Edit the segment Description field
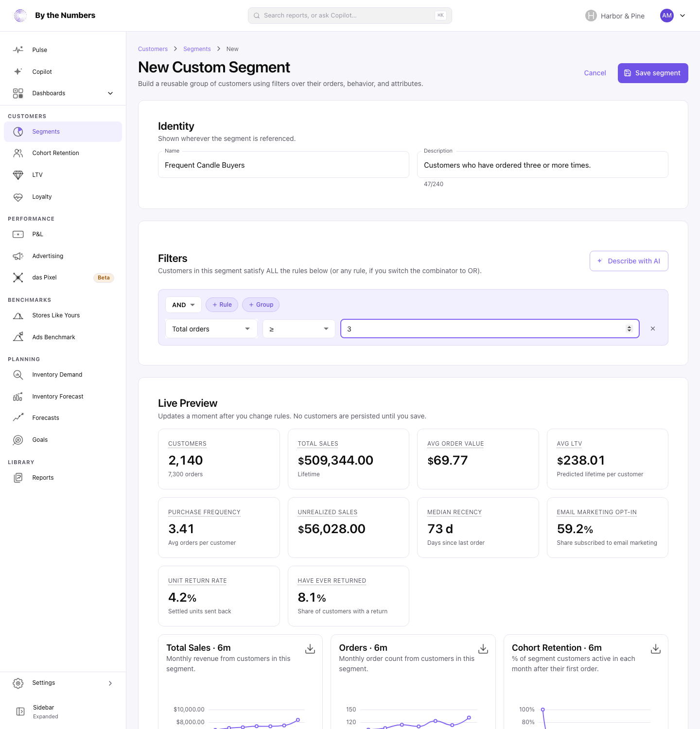 click(542, 165)
